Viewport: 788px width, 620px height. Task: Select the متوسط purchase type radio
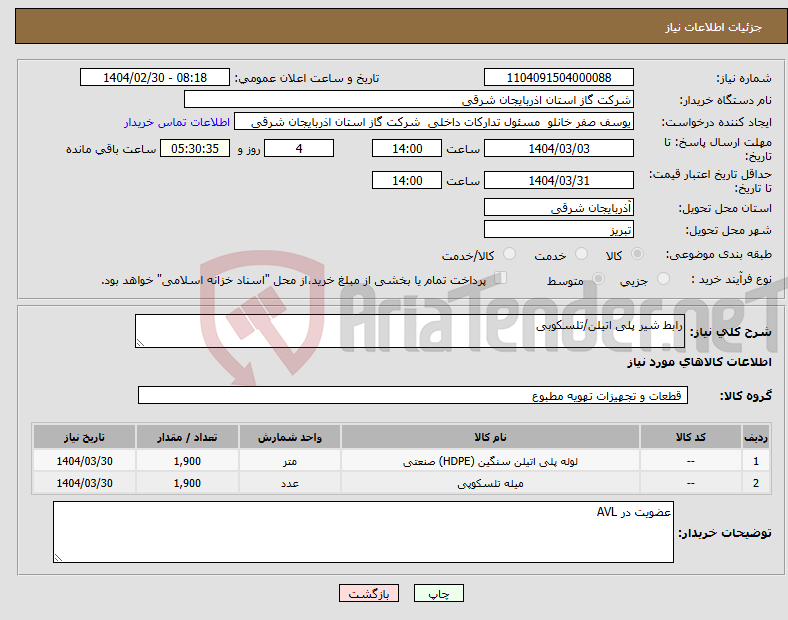[598, 279]
